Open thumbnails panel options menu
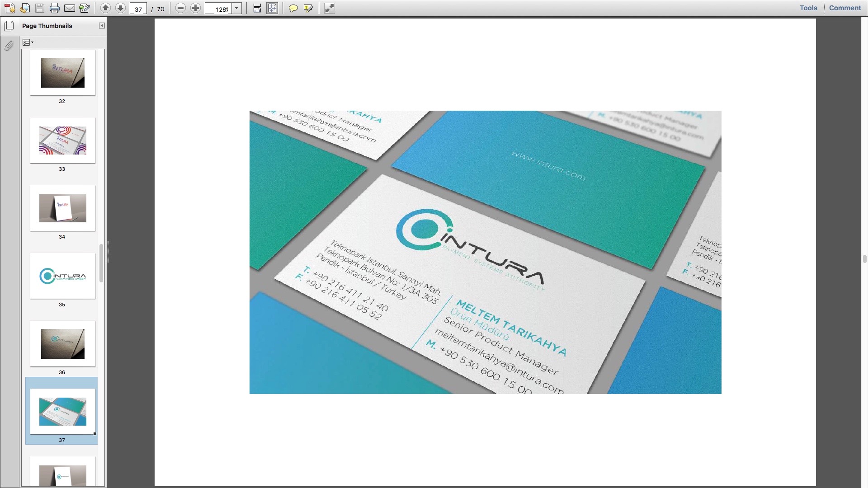868x488 pixels. click(x=28, y=42)
